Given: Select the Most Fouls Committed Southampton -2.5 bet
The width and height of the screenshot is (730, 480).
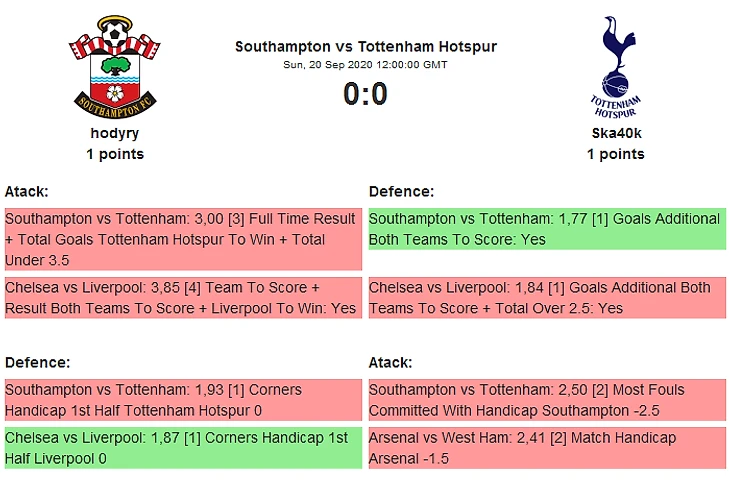Looking at the screenshot, I should (x=546, y=400).
